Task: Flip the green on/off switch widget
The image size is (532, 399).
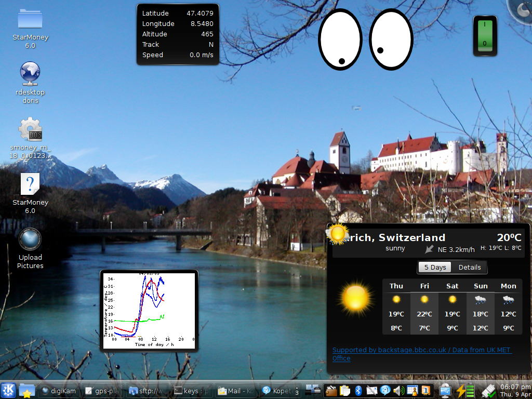Action: 485,36
